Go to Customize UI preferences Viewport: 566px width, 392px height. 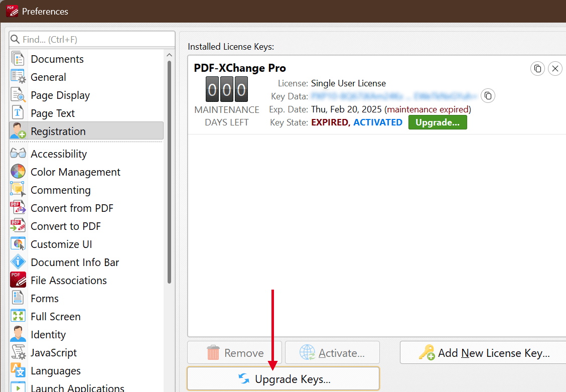[86, 244]
